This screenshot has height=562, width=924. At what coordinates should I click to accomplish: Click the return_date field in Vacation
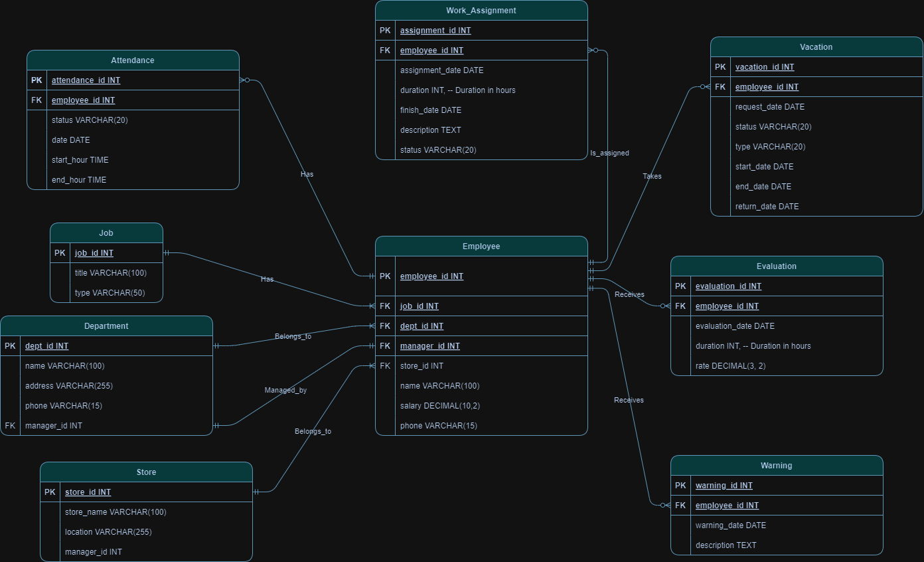[x=767, y=206]
